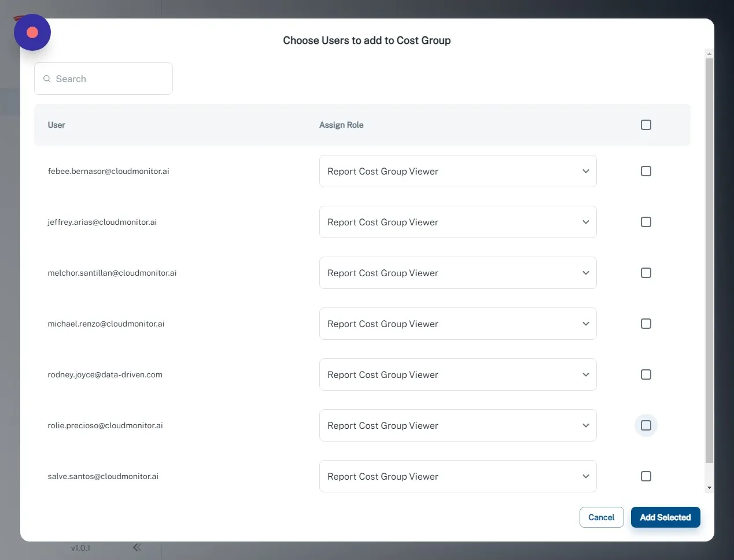Open role dropdown for jeffrey.arias
This screenshot has height=560, width=734.
pyautogui.click(x=458, y=222)
